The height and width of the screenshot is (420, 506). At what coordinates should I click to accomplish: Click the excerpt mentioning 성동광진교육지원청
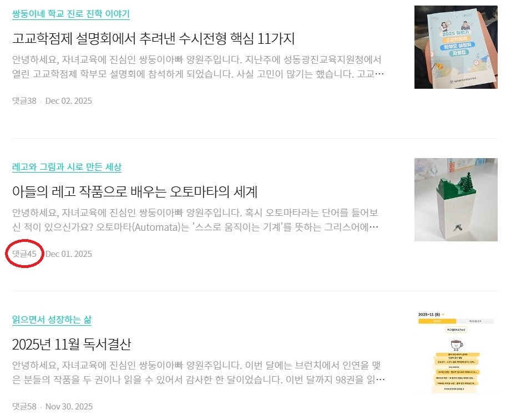[198, 67]
